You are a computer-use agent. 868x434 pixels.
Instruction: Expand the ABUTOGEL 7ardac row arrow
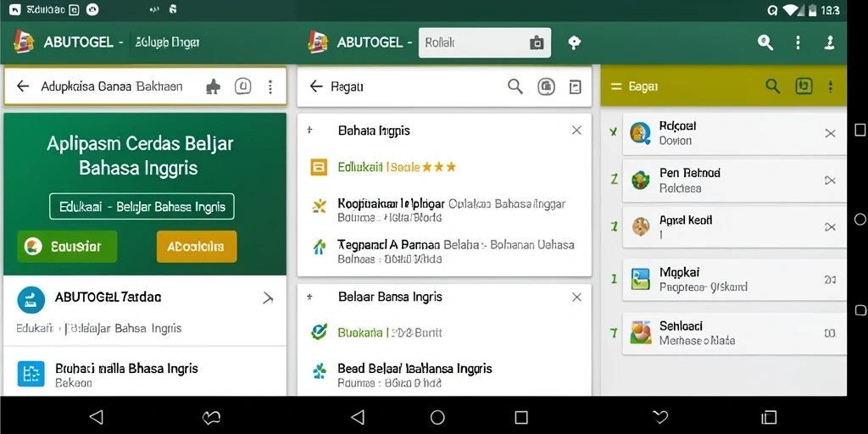[268, 299]
